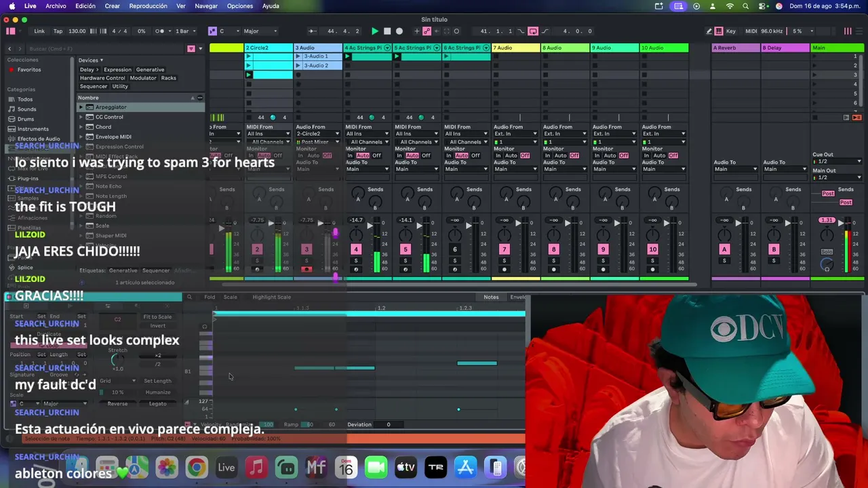Toggle the MIDI map button
This screenshot has width=868, height=488.
pos(751,31)
